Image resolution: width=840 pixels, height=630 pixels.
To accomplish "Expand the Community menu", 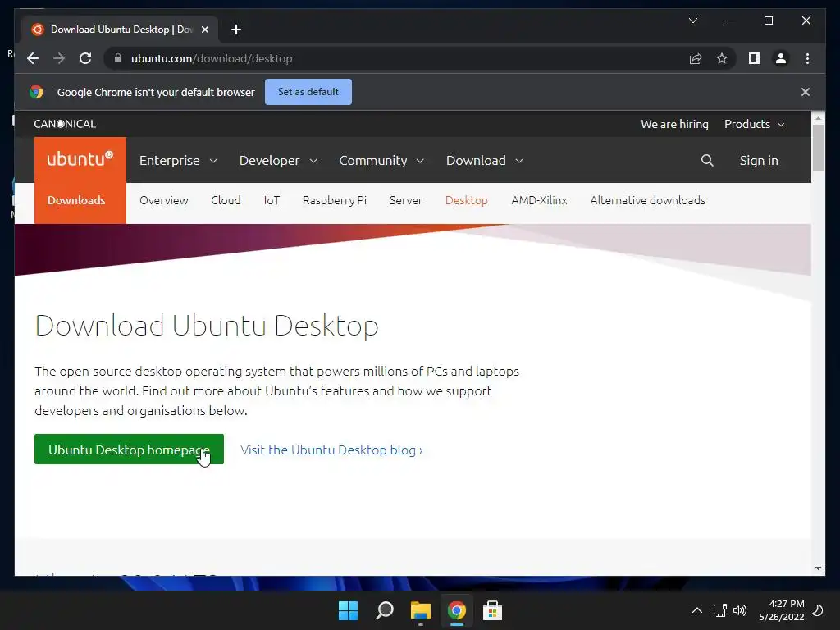I will [x=381, y=160].
